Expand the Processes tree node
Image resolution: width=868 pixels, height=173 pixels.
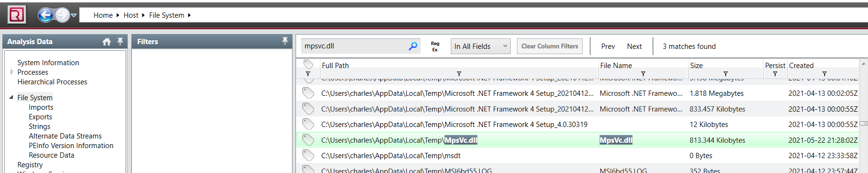point(12,72)
